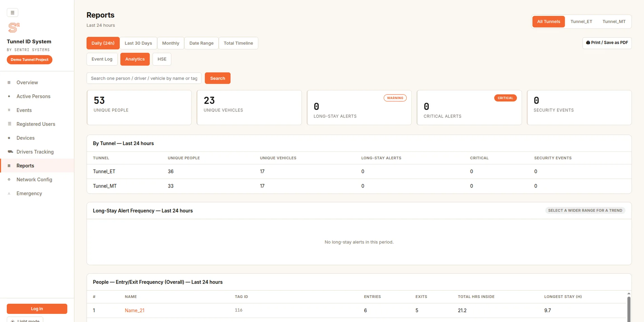Click the Active Persons sidebar icon
Screen dimensions: 644x322
(9, 96)
